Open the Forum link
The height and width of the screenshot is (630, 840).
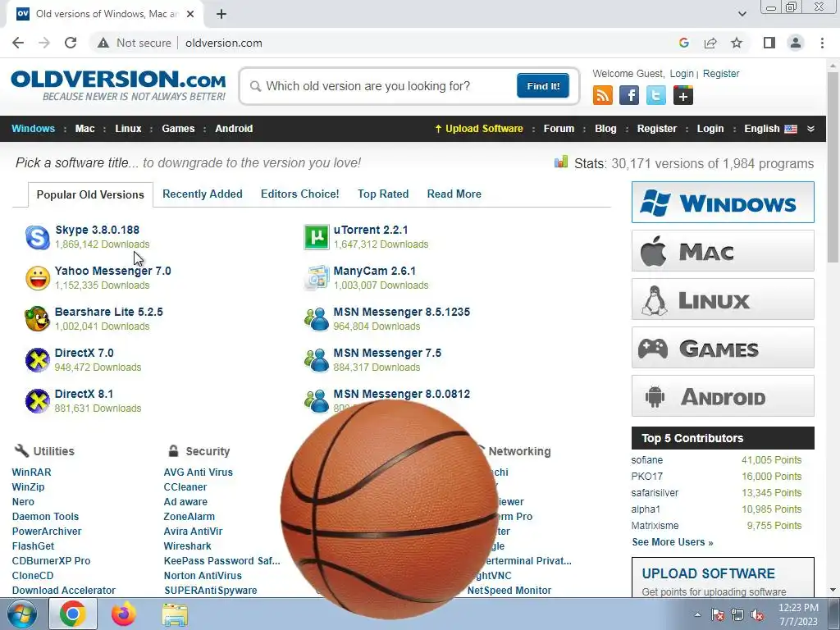(x=559, y=129)
